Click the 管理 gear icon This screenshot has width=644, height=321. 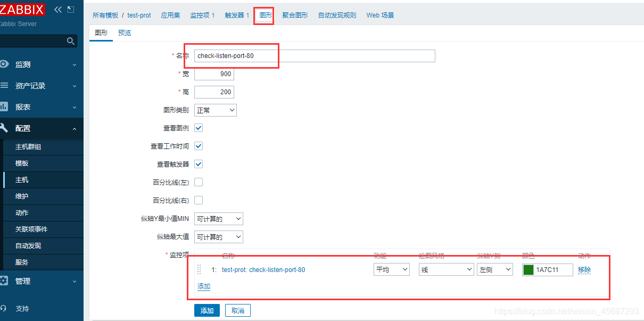click(4, 281)
